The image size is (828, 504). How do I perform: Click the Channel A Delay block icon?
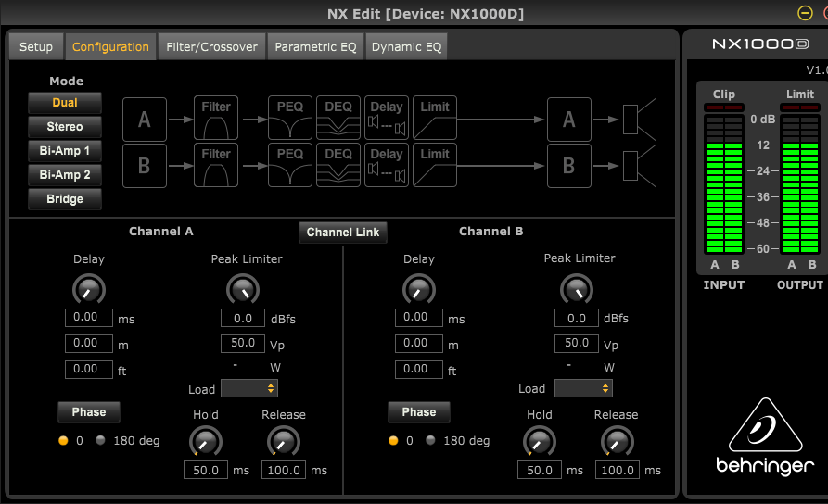pos(387,118)
